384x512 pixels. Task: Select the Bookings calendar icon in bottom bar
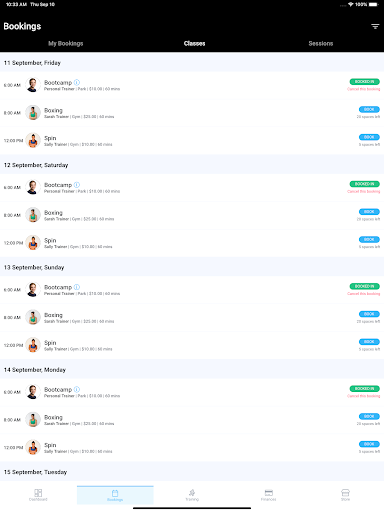tap(115, 495)
